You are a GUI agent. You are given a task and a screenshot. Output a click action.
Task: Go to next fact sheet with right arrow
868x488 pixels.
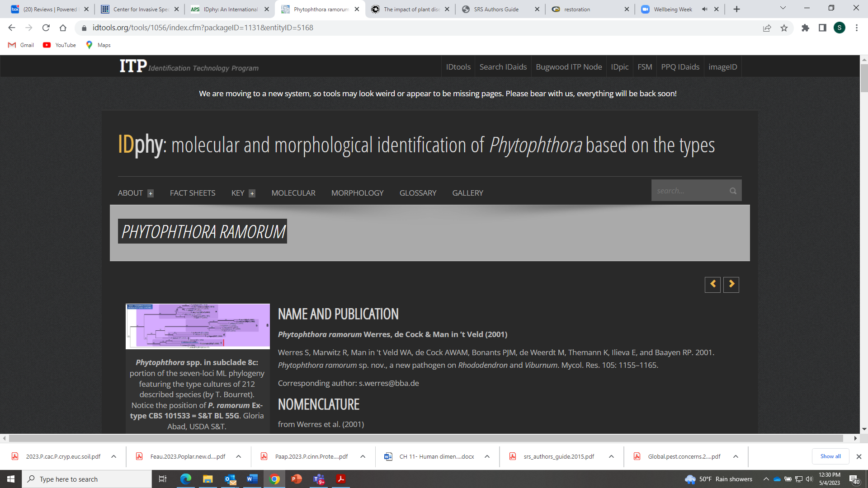(731, 284)
